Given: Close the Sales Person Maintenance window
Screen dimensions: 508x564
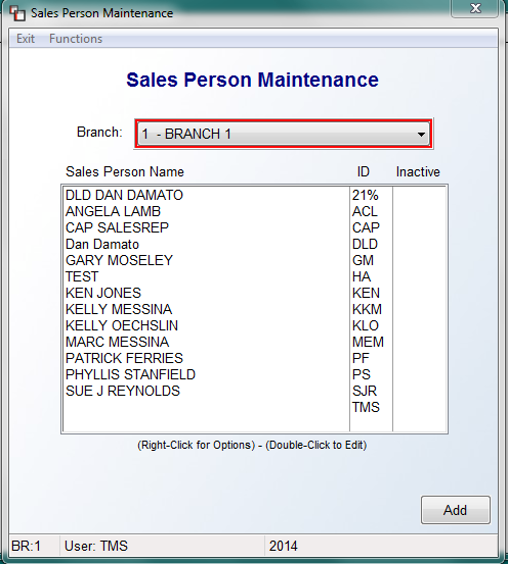Looking at the screenshot, I should pos(475,8).
